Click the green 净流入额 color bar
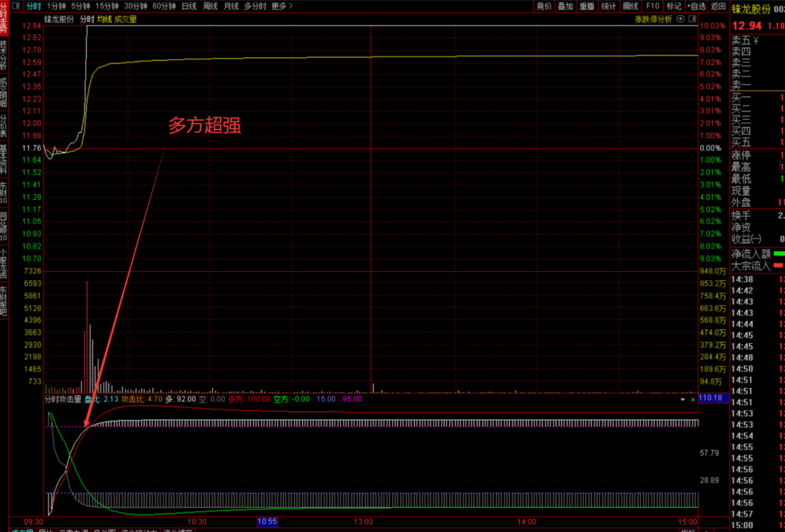 (x=780, y=253)
